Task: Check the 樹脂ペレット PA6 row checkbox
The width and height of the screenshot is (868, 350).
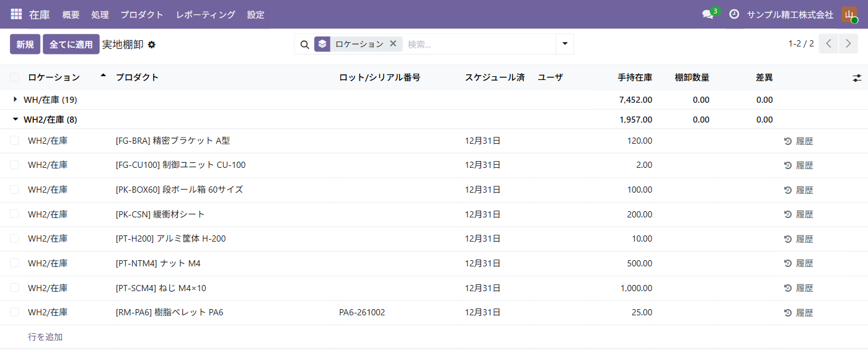Action: (14, 312)
